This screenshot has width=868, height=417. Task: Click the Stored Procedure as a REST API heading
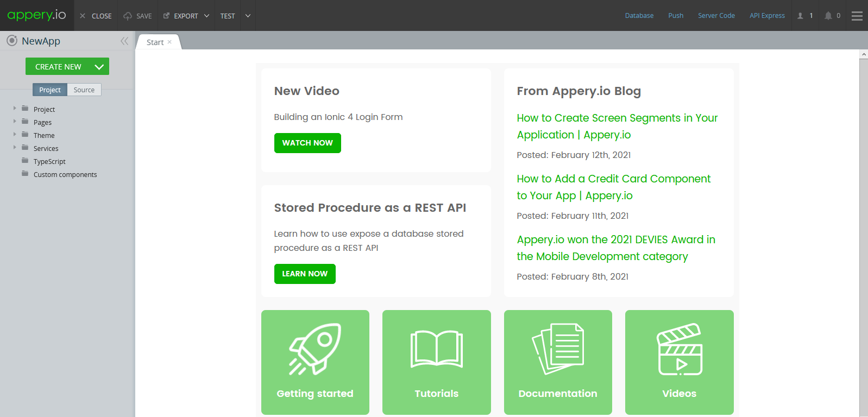(370, 207)
